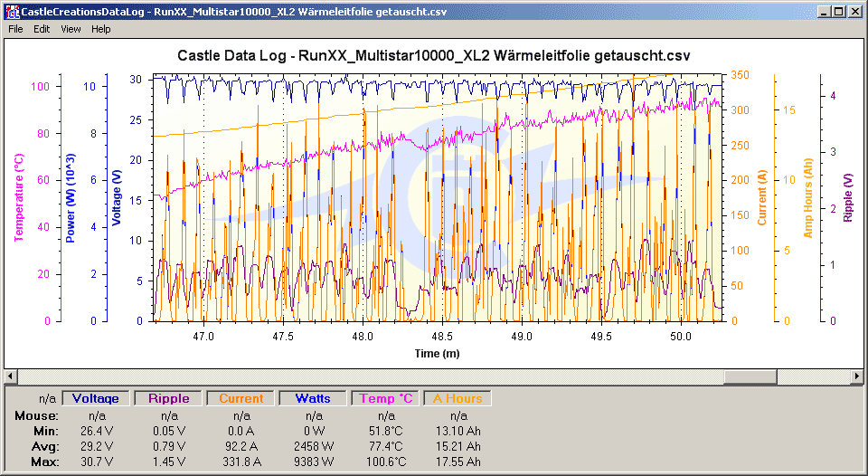The height and width of the screenshot is (476, 868).
Task: Toggle the A Hours series button
Action: coord(458,398)
